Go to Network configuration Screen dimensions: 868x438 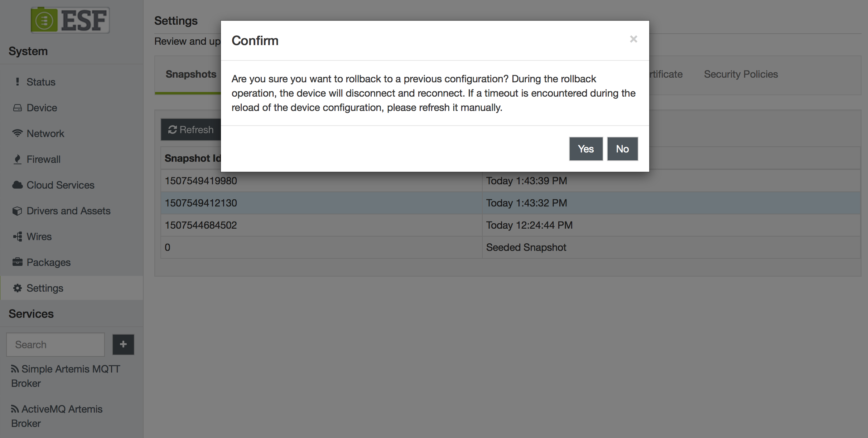[x=72, y=133]
